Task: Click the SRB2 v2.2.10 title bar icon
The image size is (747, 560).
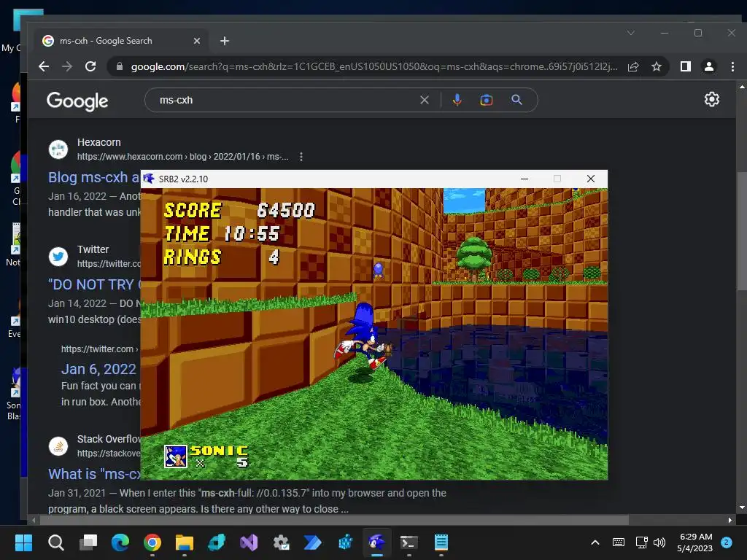Action: point(149,179)
